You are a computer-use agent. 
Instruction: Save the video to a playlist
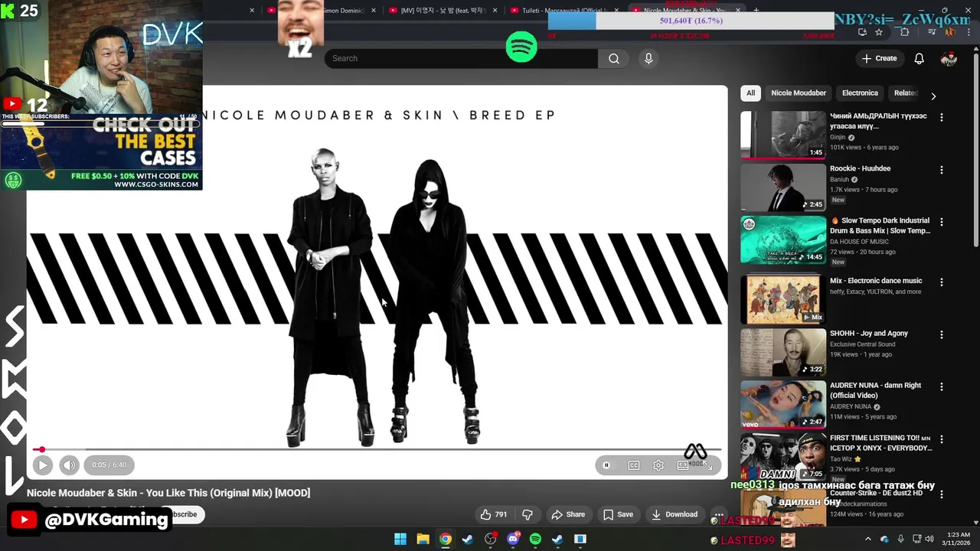point(618,514)
